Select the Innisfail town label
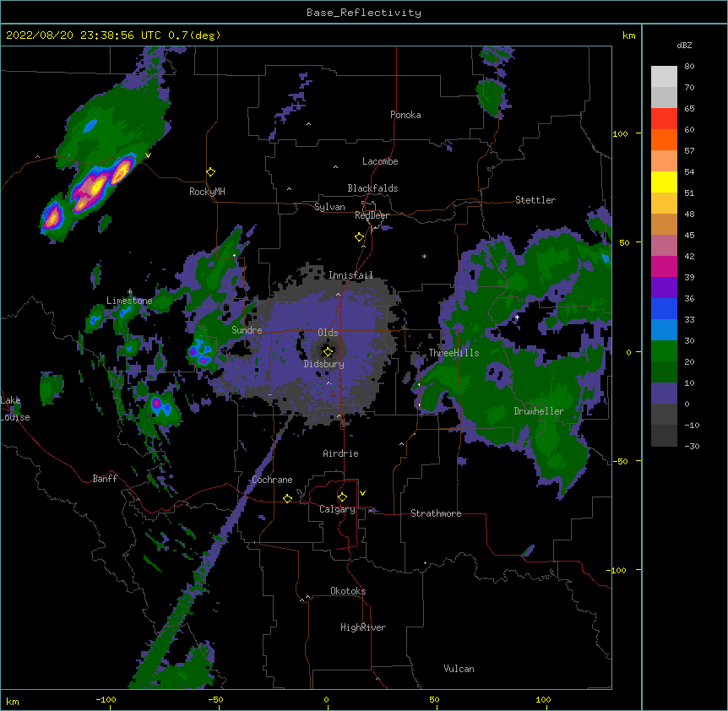Image resolution: width=728 pixels, height=711 pixels. (x=350, y=275)
